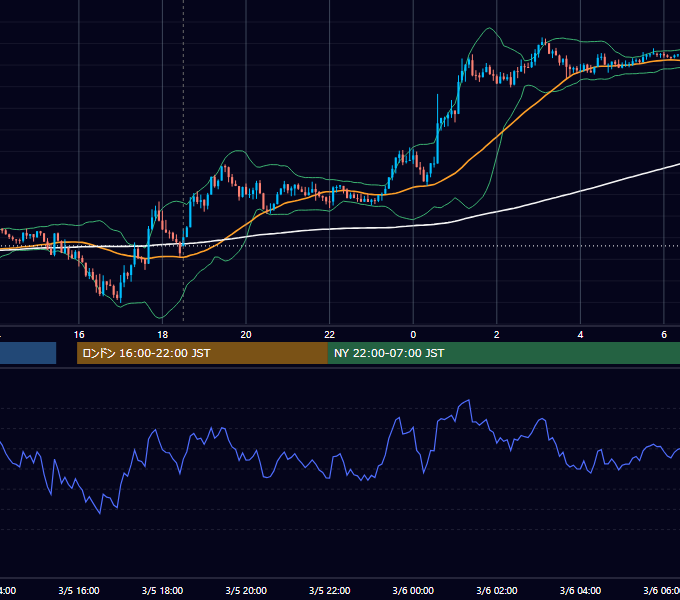
Task: Click the '6' hour label on price chart axis
Action: coord(664,335)
